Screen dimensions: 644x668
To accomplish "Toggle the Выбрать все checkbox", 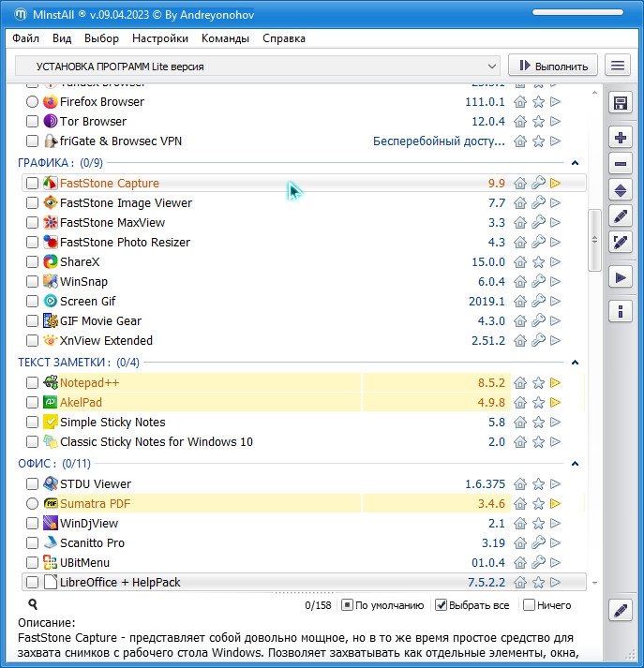I will pos(441,605).
